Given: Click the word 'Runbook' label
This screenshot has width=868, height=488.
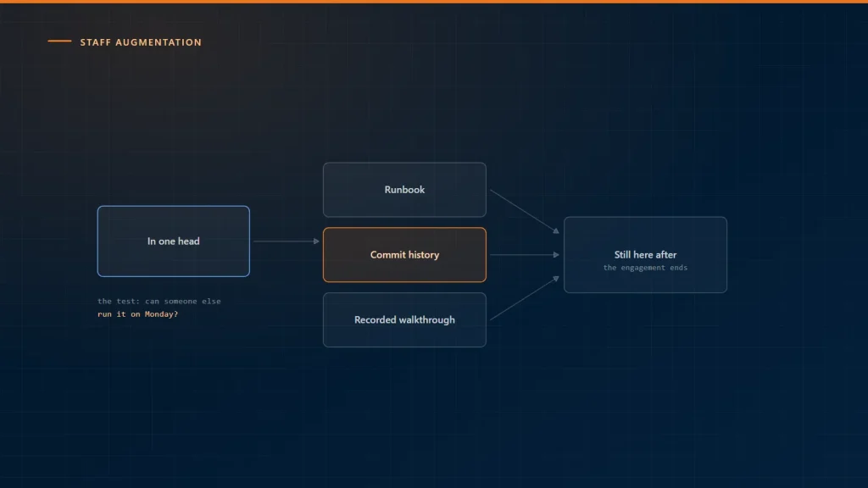Looking at the screenshot, I should click(404, 190).
